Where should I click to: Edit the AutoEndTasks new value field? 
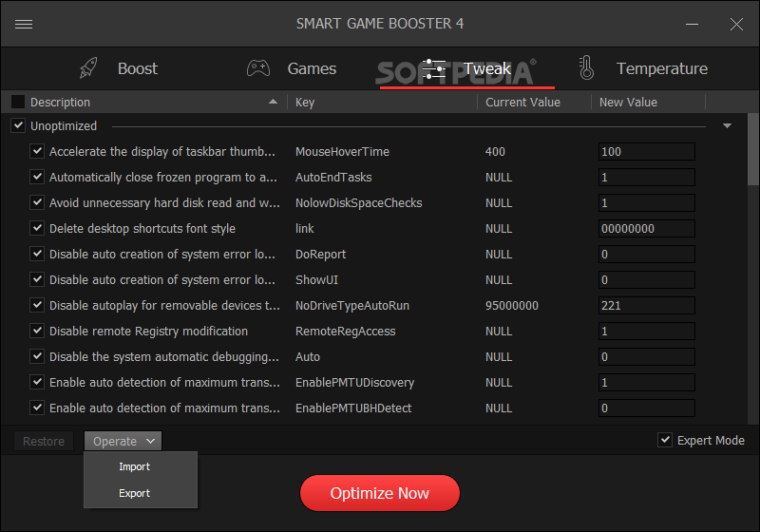click(647, 178)
